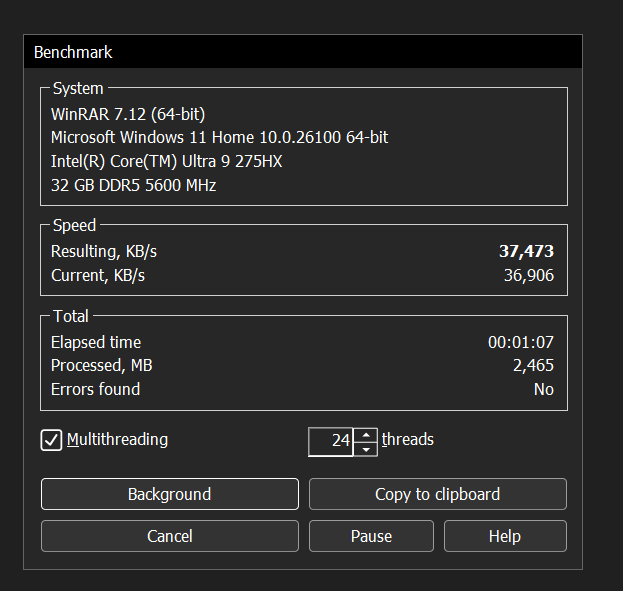Click the Current KB/s value 36,906
Screen dimensions: 623x591
[x=529, y=275]
